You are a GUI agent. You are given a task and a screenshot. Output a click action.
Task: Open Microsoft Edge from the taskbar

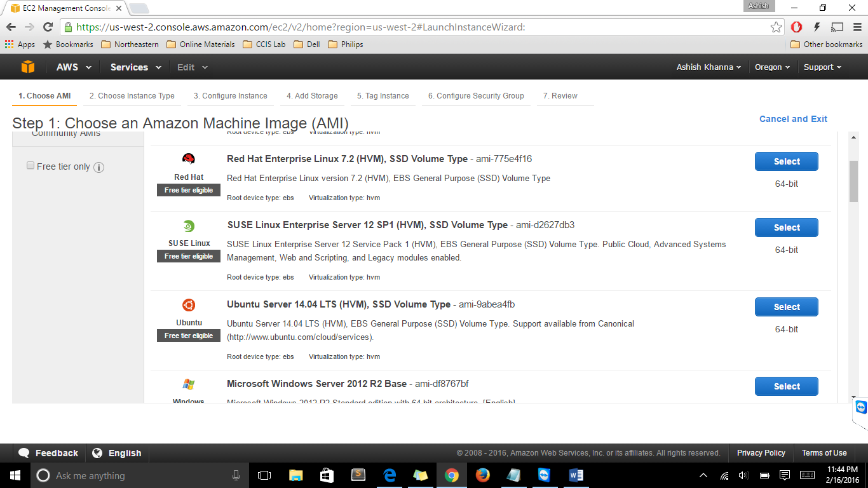click(389, 475)
